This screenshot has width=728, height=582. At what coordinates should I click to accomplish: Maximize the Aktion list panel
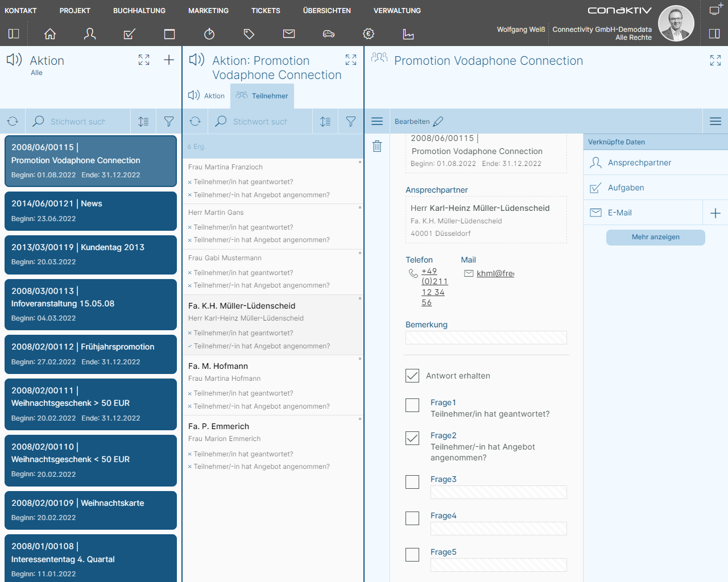tap(144, 60)
